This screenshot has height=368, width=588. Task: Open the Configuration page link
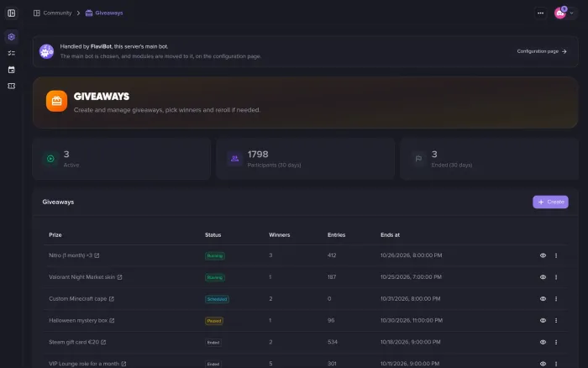click(542, 51)
